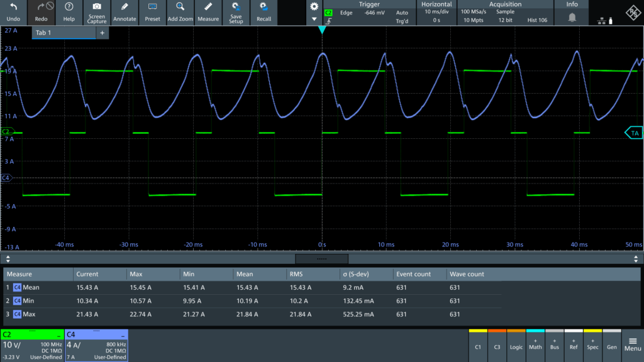Open toolbar settings gear icon
Image resolution: width=644 pixels, height=362 pixels.
[x=314, y=6]
